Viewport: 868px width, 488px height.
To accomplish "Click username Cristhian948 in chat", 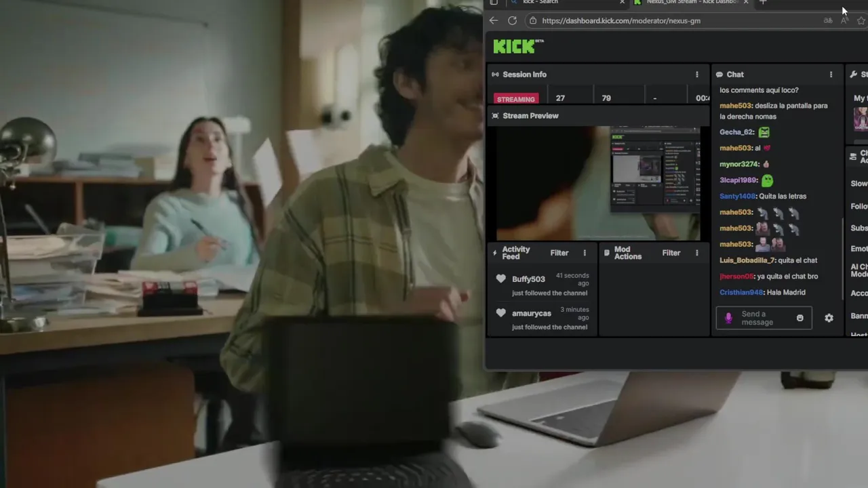I will coord(742,292).
